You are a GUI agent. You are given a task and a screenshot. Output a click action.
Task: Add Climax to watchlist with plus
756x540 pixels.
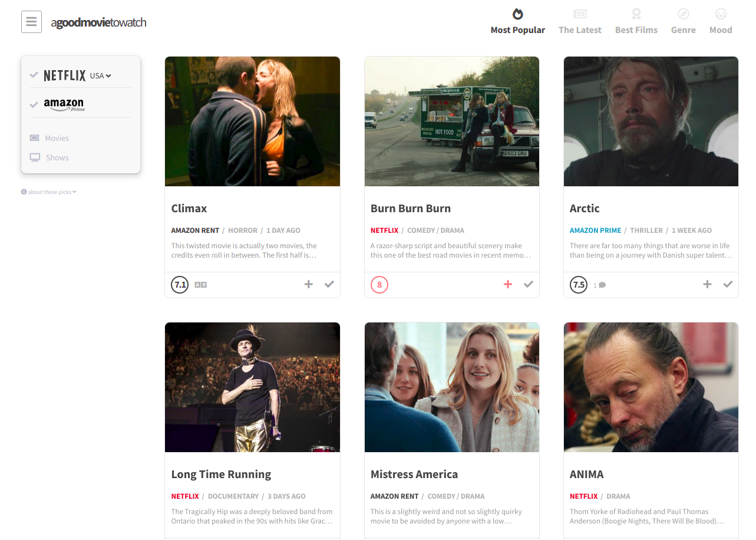[308, 284]
